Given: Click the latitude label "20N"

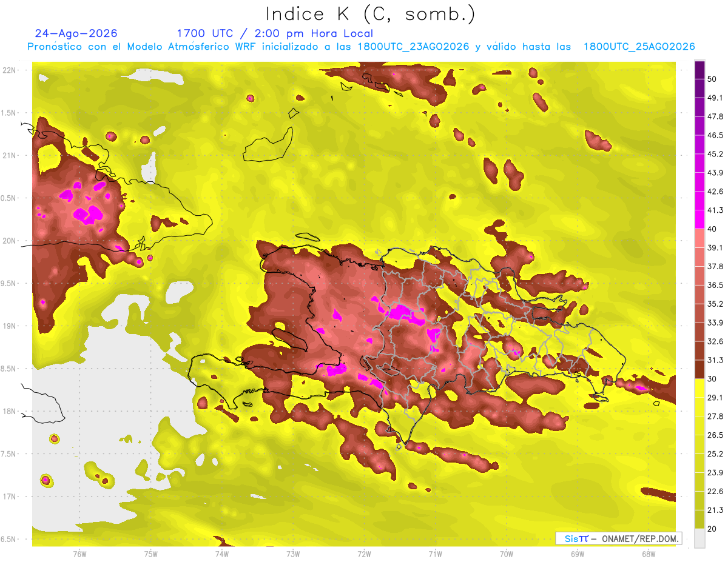Looking at the screenshot, I should tap(9, 241).
